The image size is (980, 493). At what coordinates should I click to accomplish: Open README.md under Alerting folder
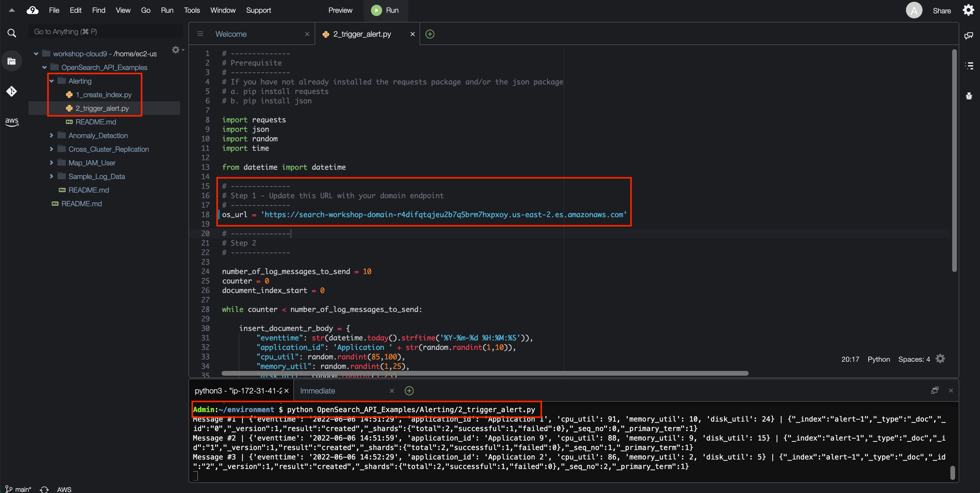click(96, 122)
